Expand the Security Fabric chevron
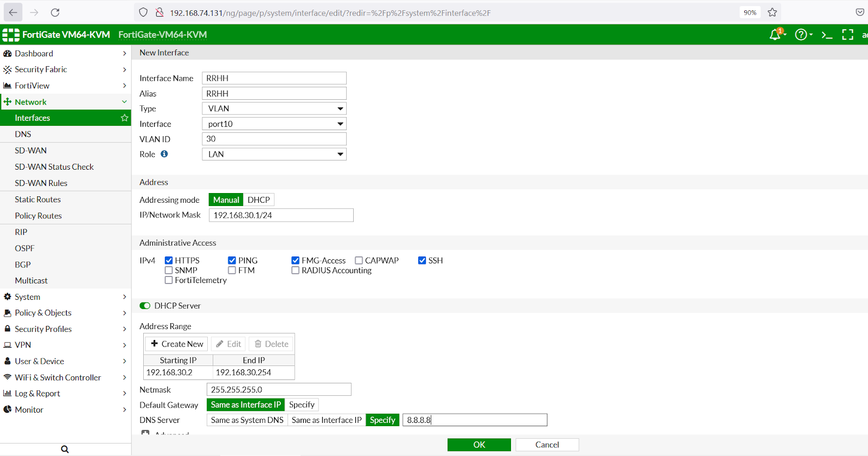This screenshot has height=456, width=868. 124,69
